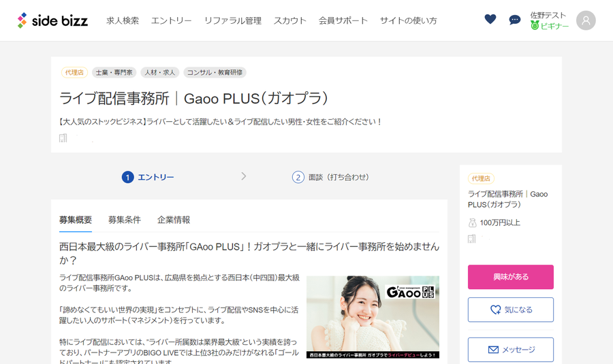The width and height of the screenshot is (613, 364).
Task: Click the 士業・専門家 category tag
Action: click(x=114, y=72)
